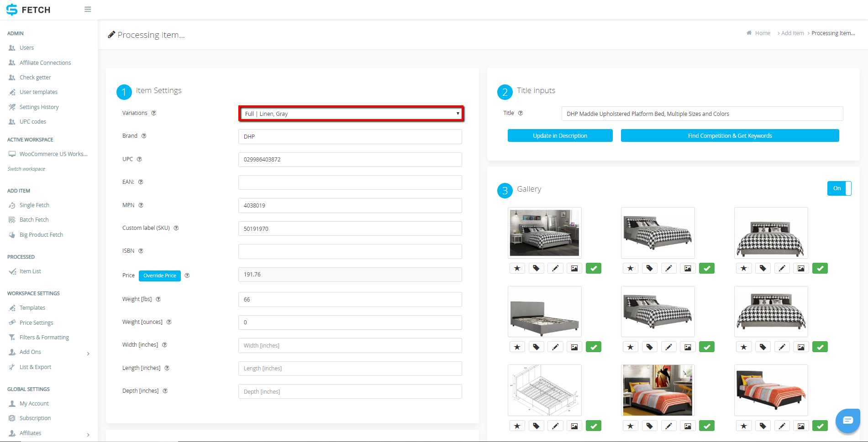Click the Switch workspace link
Screen dimensions: 868x442
tap(26, 169)
